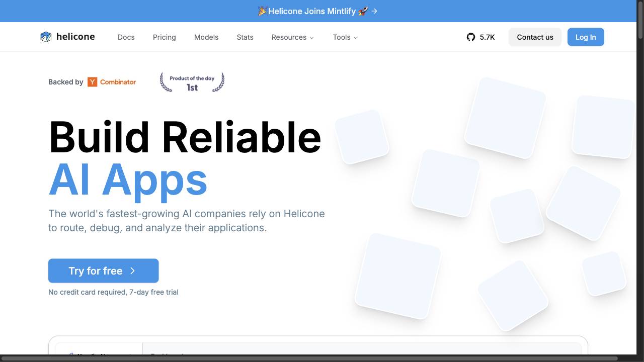Click the helicone wordmark in the header
The width and height of the screenshot is (644, 362).
click(x=75, y=37)
